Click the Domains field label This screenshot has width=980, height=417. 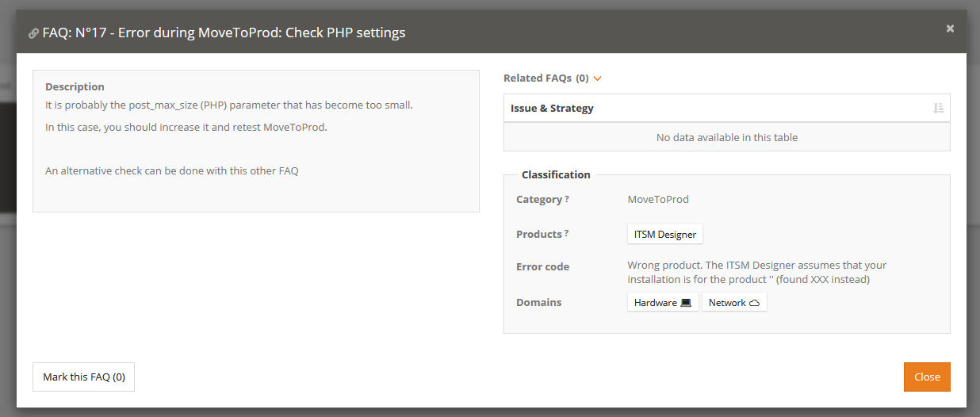click(x=538, y=302)
